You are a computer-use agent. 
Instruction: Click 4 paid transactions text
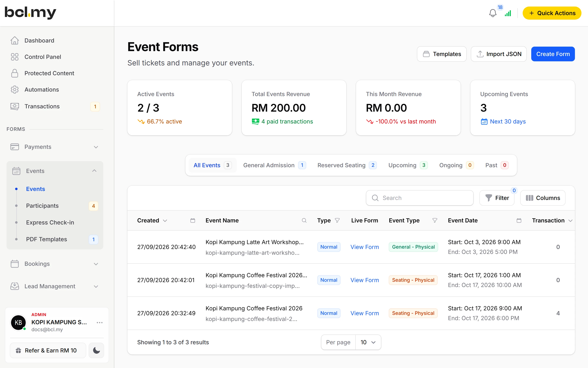click(x=287, y=121)
